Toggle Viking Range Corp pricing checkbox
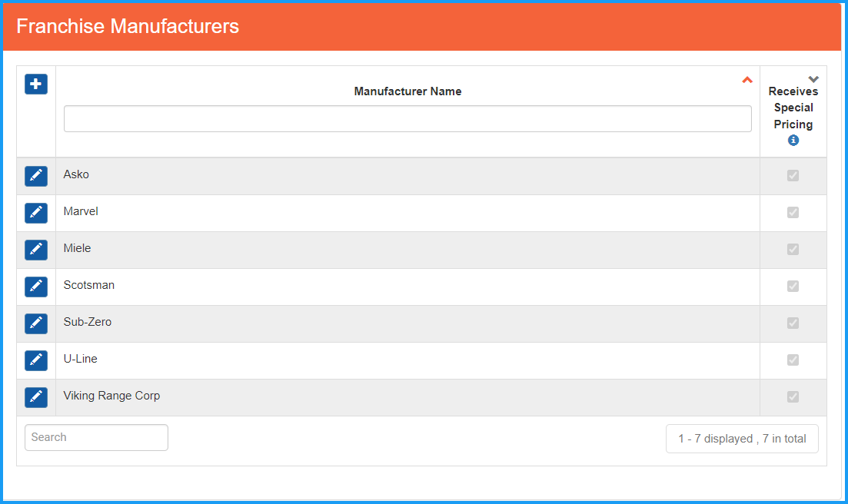This screenshot has height=504, width=848. (793, 397)
